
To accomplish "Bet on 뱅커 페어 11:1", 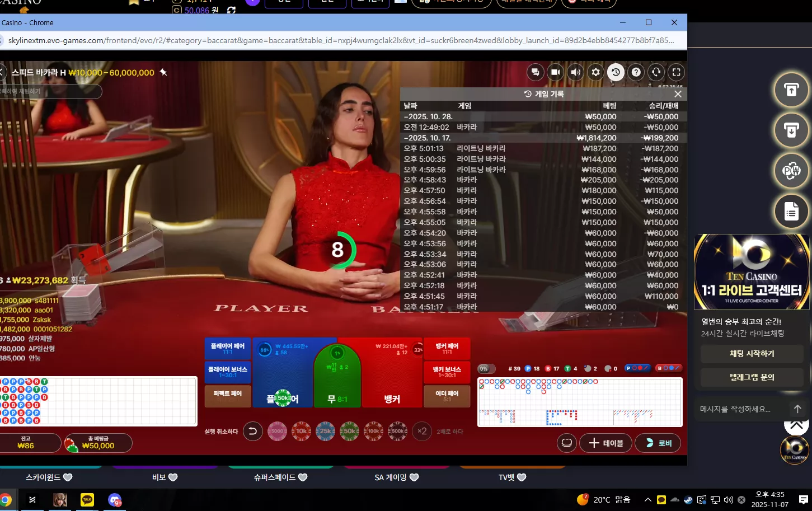I will (447, 349).
